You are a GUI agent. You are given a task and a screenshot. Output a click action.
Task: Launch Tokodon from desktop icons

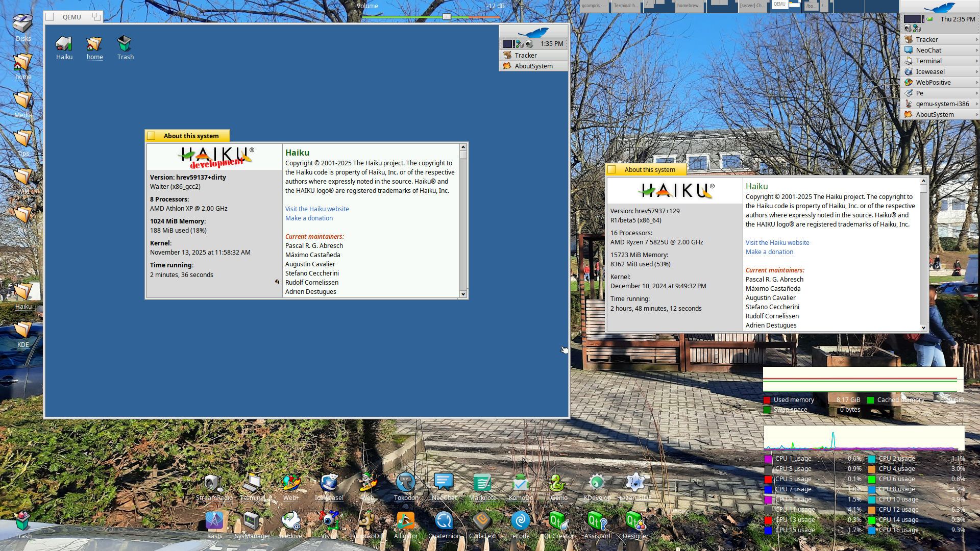[406, 483]
